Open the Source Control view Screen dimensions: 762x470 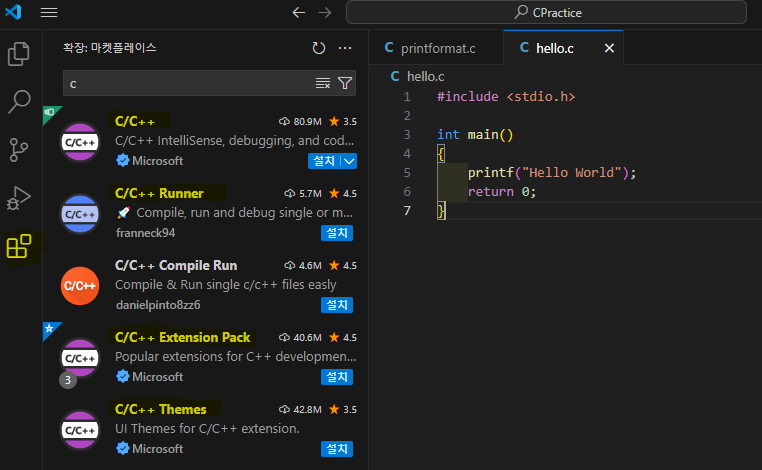click(x=18, y=150)
